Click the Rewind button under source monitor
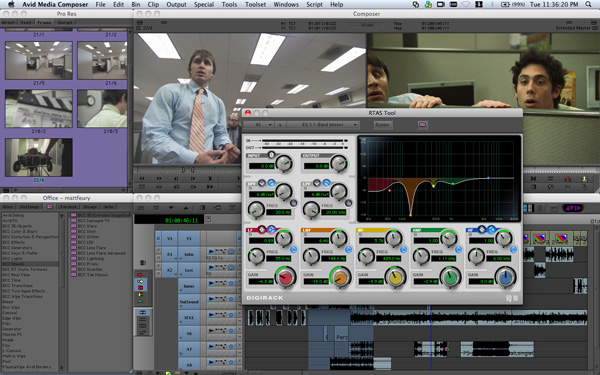The height and width of the screenshot is (375, 600). pos(142,179)
